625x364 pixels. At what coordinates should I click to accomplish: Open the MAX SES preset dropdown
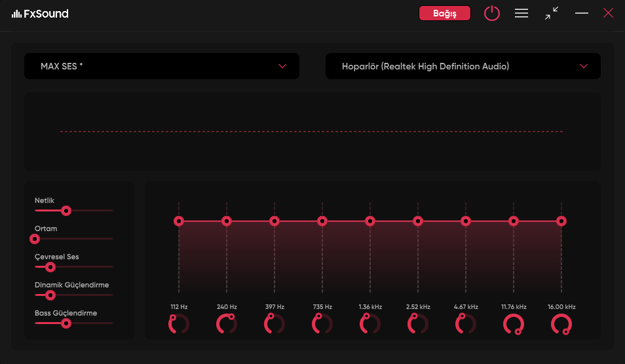[162, 66]
